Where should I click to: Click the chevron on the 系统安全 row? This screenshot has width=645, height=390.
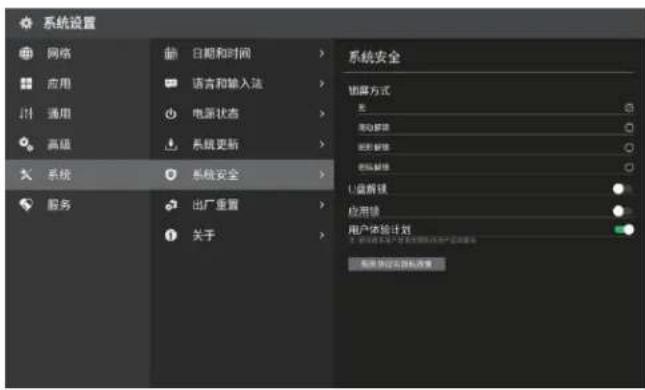[x=322, y=174]
